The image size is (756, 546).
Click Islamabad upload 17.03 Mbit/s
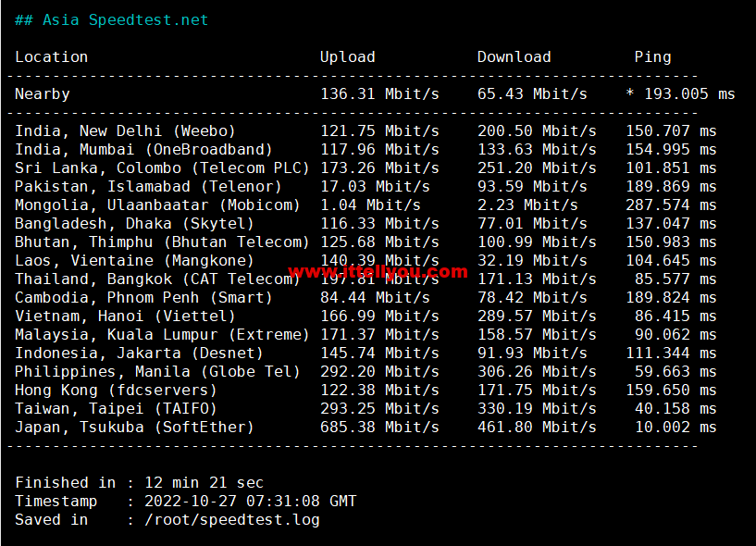[x=375, y=187]
